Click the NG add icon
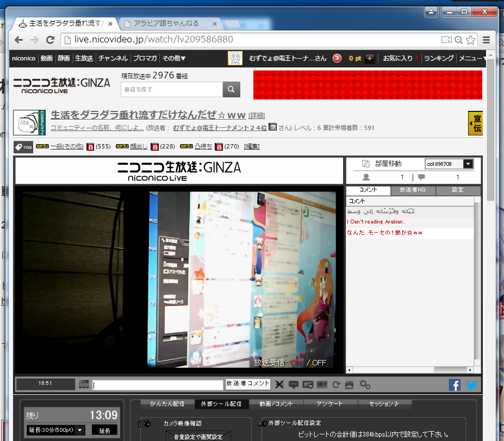 pos(308,384)
